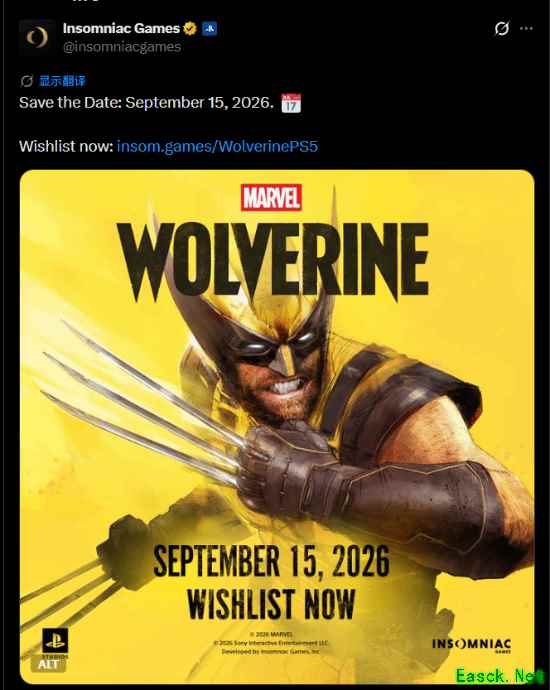Image resolution: width=550 pixels, height=690 pixels.
Task: Click the Save the Date post text
Action: tap(146, 103)
